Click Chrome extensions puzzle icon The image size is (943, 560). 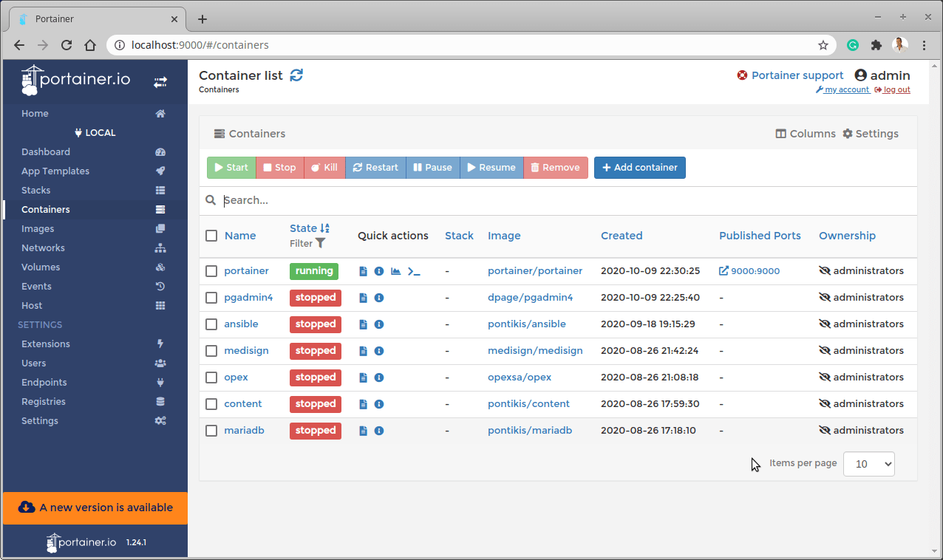876,45
